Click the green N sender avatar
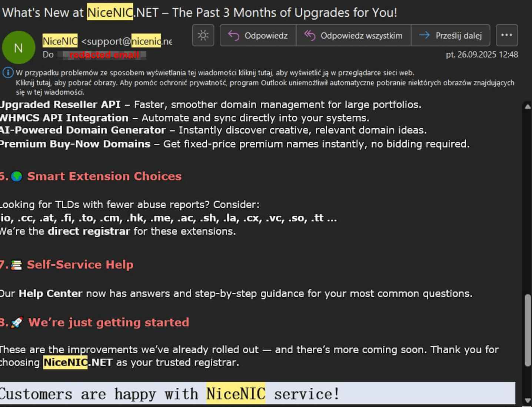Image resolution: width=532 pixels, height=407 pixels. (19, 48)
